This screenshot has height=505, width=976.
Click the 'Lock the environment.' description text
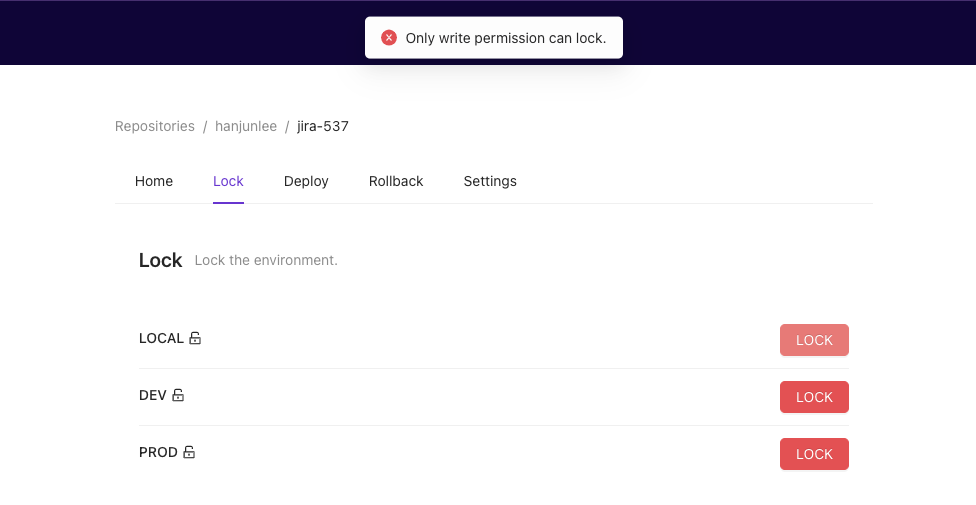(x=266, y=260)
